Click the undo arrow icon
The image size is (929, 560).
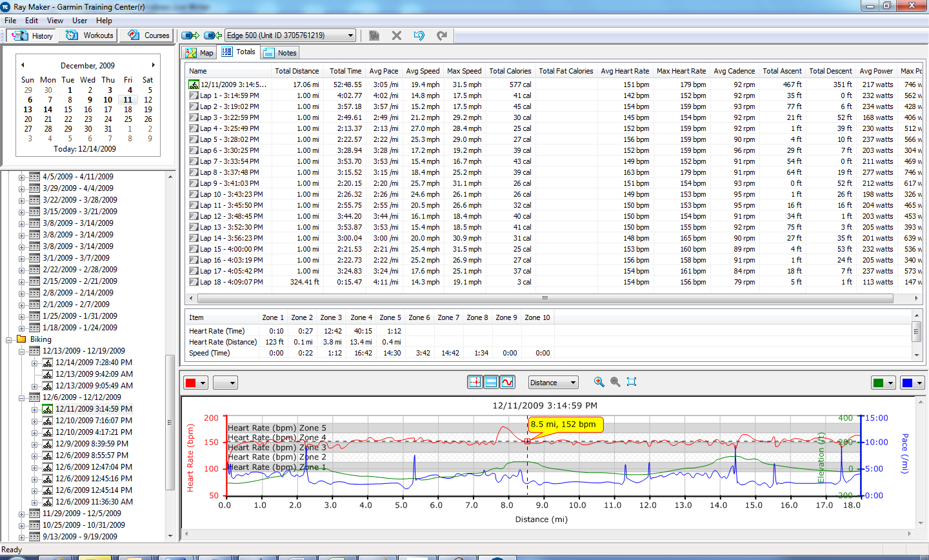click(x=419, y=35)
